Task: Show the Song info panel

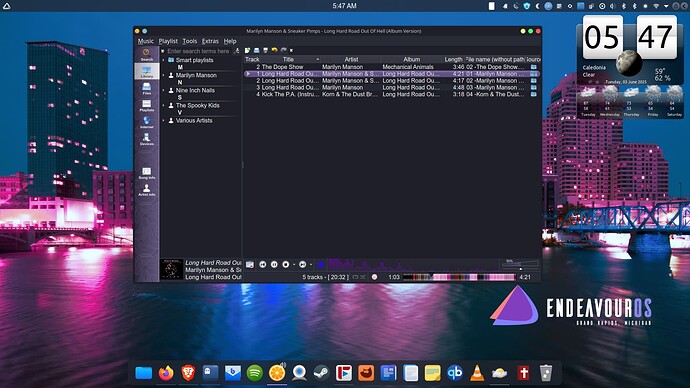Action: [x=147, y=173]
